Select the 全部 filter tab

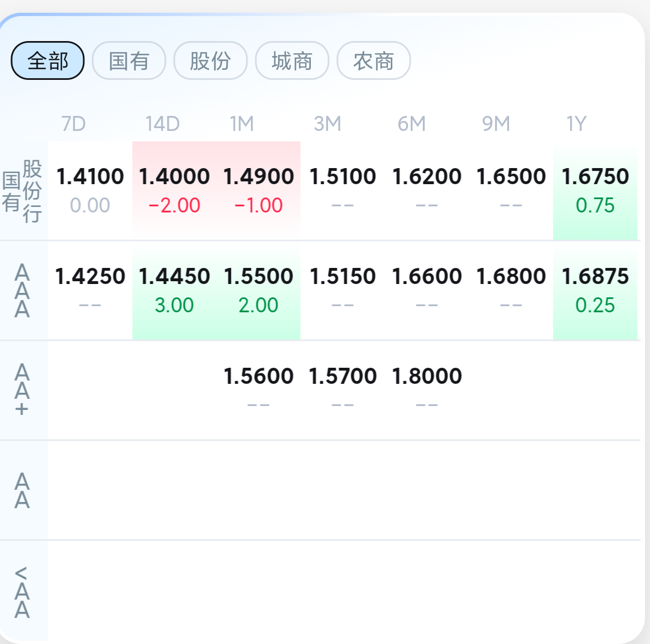point(48,60)
